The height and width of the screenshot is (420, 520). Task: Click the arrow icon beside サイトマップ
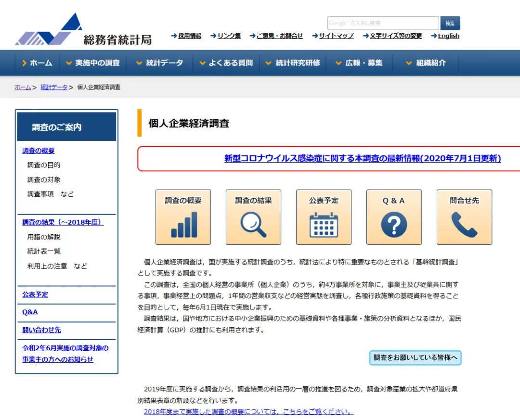[313, 36]
